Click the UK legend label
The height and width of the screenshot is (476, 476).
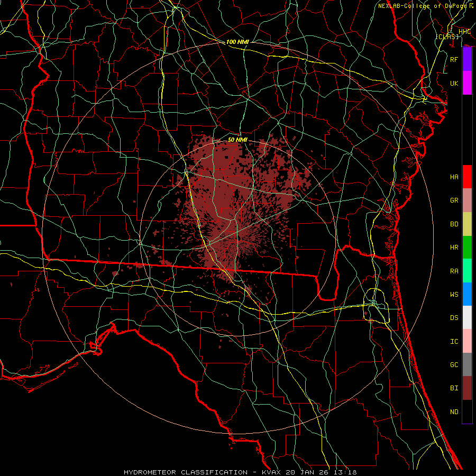[454, 83]
